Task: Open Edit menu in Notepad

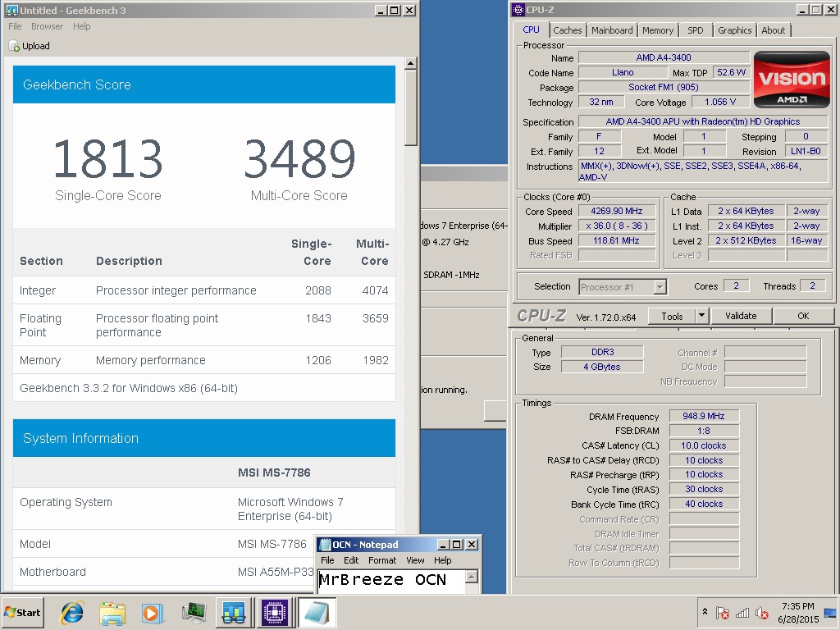Action: pos(351,560)
